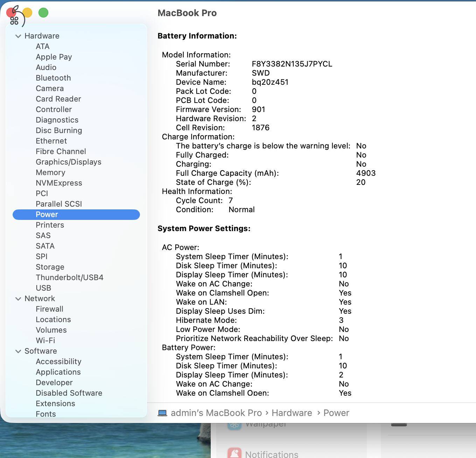Image resolution: width=476 pixels, height=458 pixels.
Task: Click the MacBook Pro window title
Action: (187, 13)
